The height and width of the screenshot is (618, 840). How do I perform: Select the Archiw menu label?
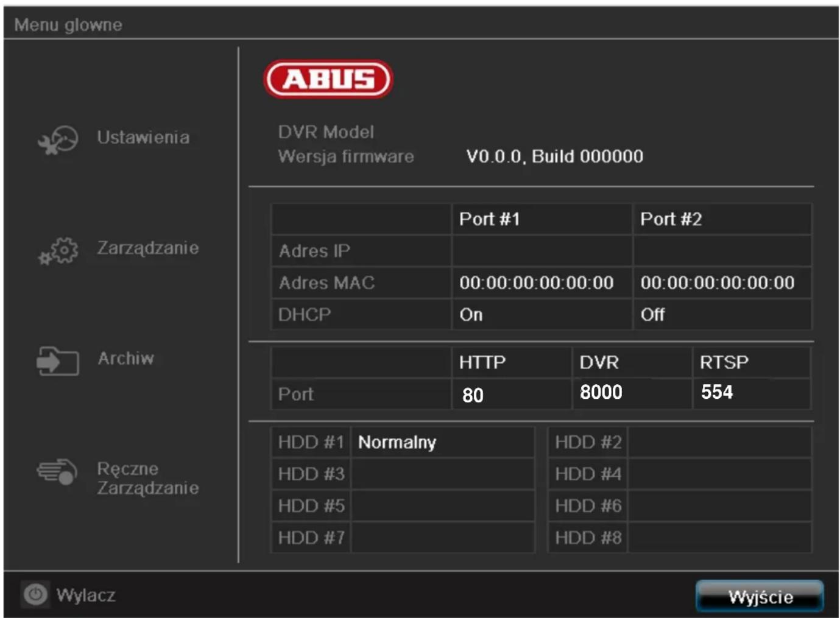[125, 359]
